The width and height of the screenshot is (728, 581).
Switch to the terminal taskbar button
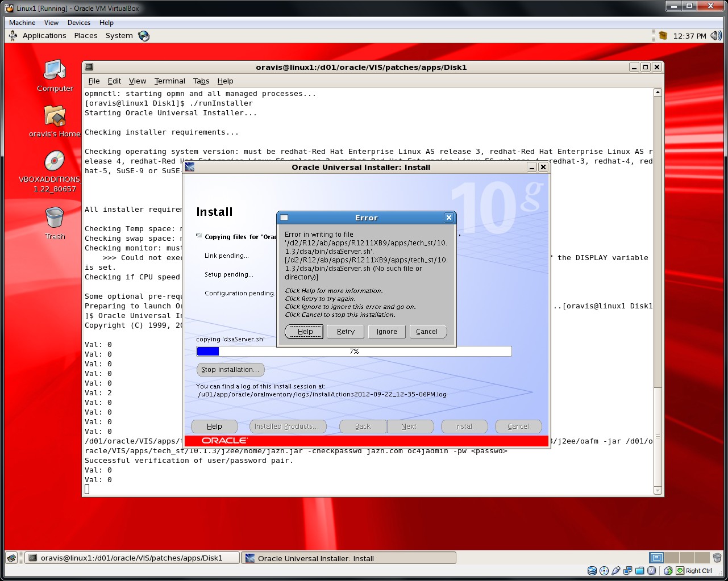point(132,558)
